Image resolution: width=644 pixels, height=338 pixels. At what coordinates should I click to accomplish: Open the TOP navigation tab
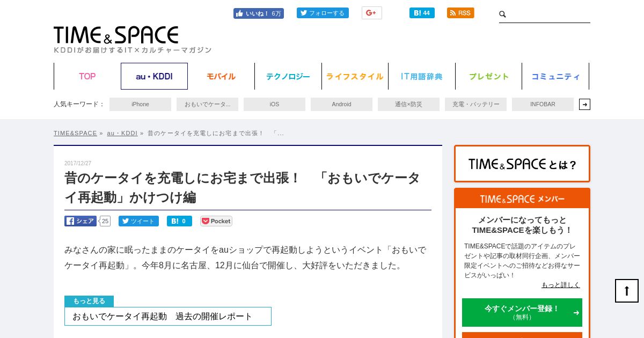click(87, 76)
